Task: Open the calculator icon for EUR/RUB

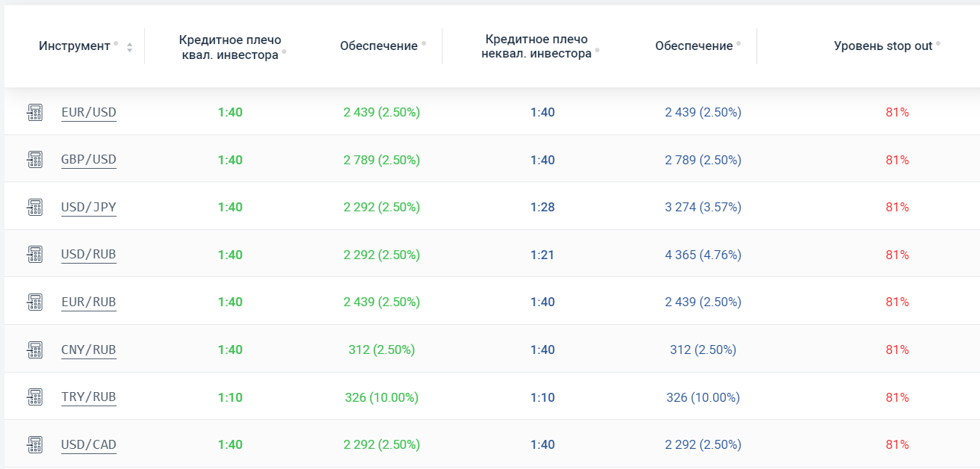Action: point(34,302)
